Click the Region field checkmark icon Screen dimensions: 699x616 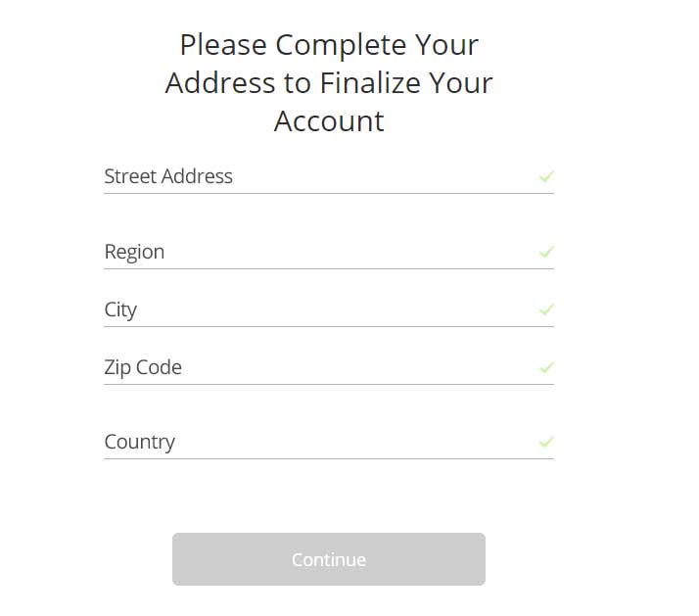[x=546, y=252]
